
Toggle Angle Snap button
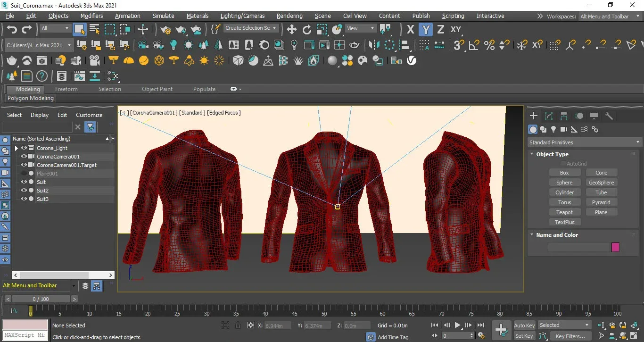(474, 45)
